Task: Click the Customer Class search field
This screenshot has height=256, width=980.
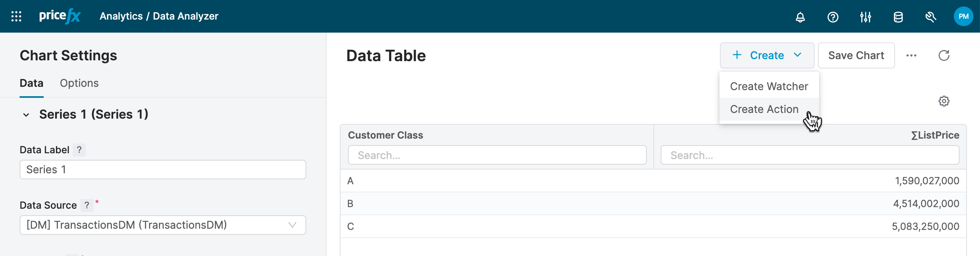Action: click(x=497, y=155)
